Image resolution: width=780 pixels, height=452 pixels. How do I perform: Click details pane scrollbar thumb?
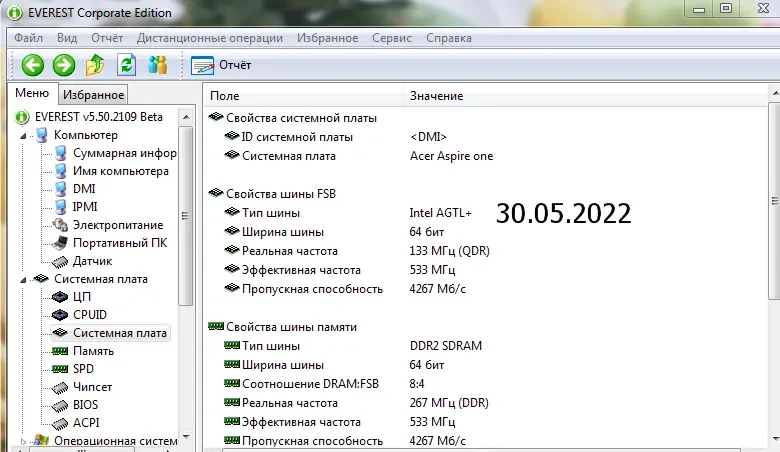coord(775,201)
